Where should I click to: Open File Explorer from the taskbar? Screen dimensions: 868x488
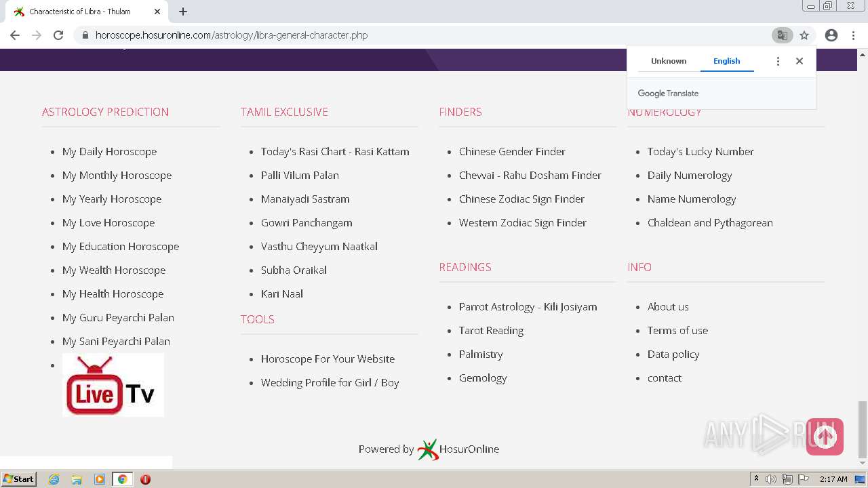pos(77,479)
